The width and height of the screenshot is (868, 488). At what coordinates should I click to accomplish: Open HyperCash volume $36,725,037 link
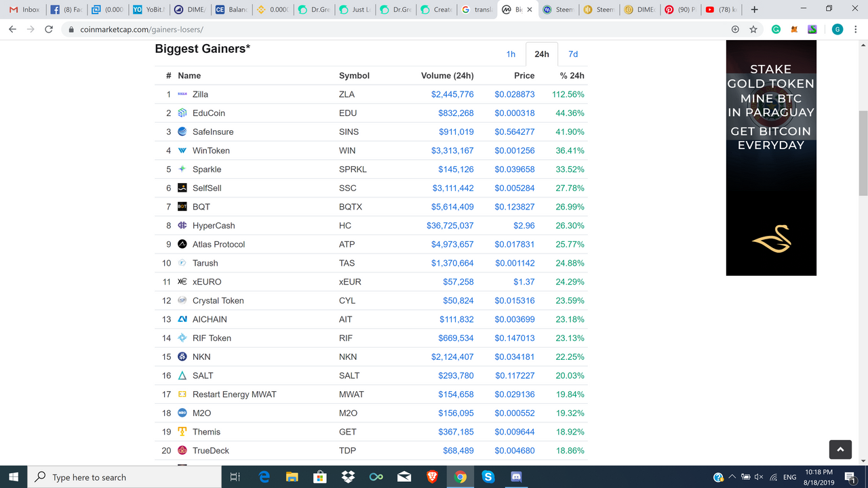[x=450, y=226]
